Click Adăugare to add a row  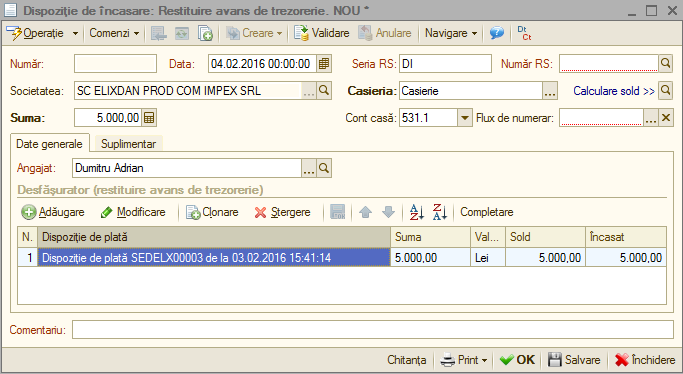point(53,212)
